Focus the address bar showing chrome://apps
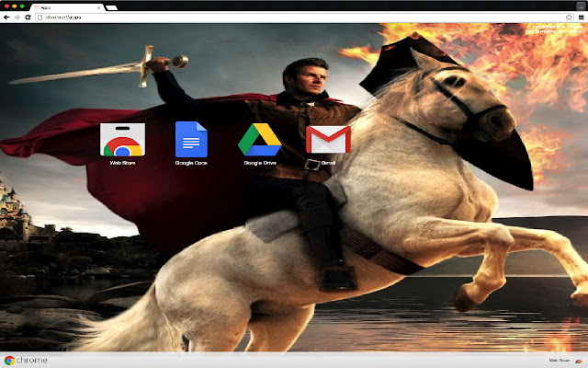Screen dimensions: 588x368 point(304,17)
